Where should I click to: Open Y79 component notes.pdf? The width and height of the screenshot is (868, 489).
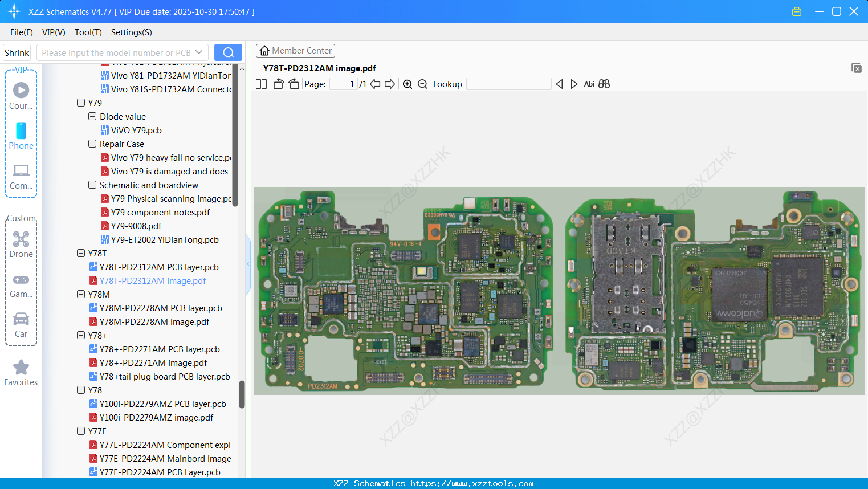(x=160, y=212)
